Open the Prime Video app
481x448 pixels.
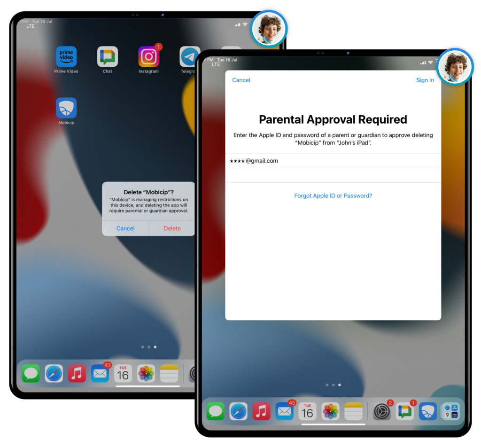tap(66, 57)
